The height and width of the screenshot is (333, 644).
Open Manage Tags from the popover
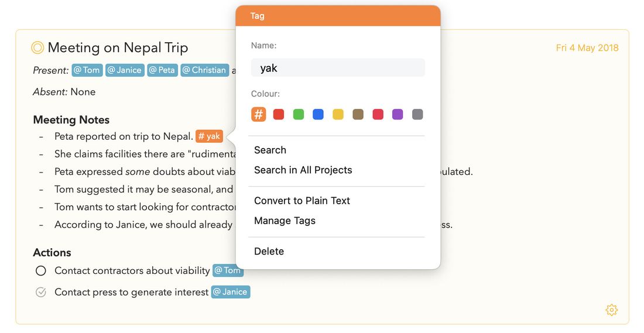(285, 221)
